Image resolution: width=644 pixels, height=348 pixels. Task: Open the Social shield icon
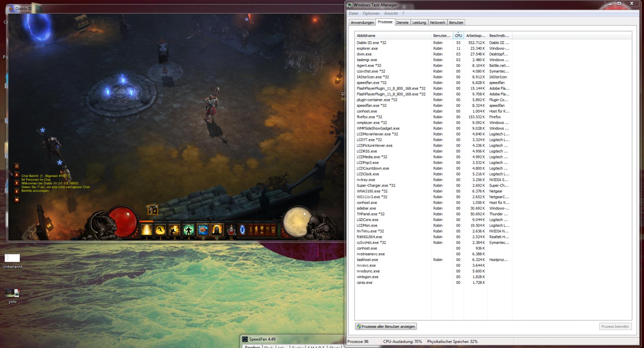coord(268,230)
